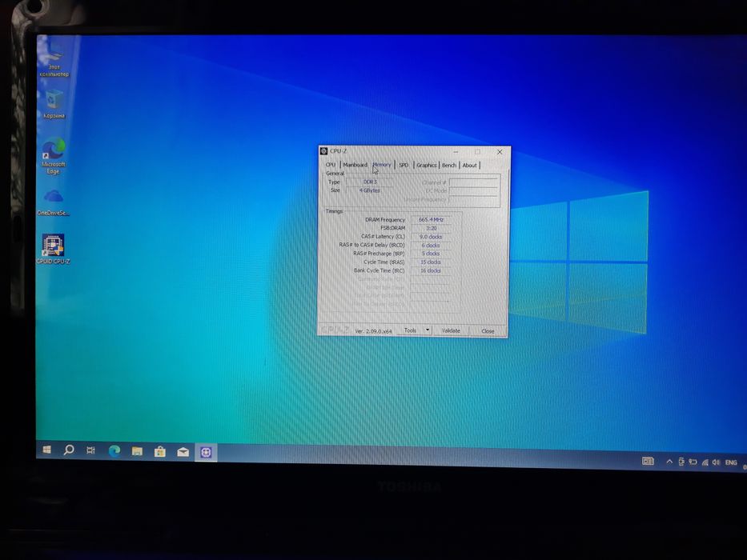The image size is (747, 560).
Task: Minimize the CPU-Z window
Action: click(x=456, y=151)
